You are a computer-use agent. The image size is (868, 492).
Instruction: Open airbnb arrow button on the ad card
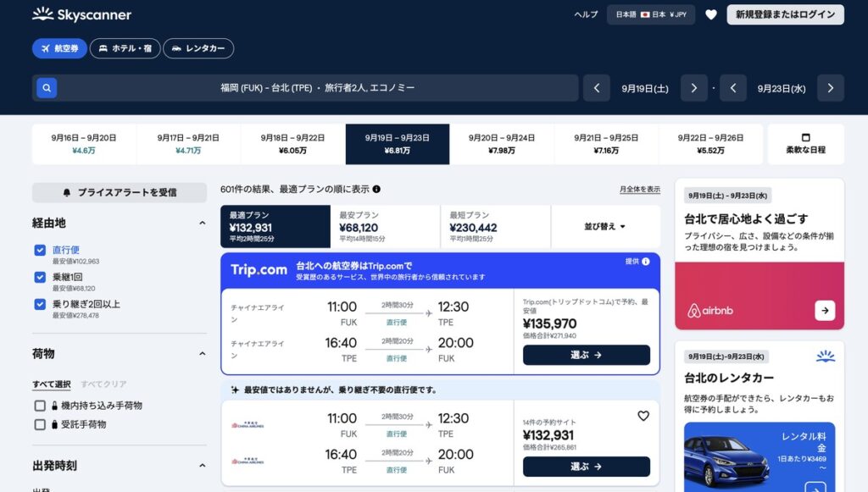tap(825, 311)
